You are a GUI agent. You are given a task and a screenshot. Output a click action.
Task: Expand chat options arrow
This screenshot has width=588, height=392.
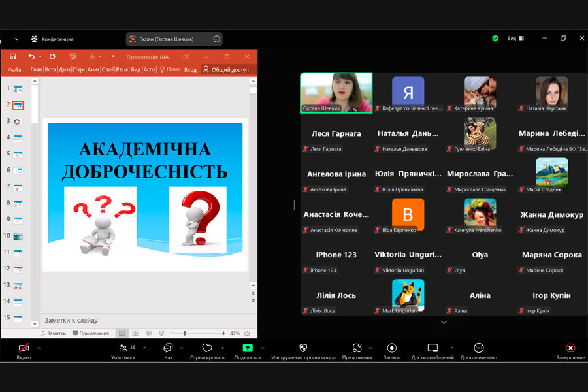click(182, 348)
